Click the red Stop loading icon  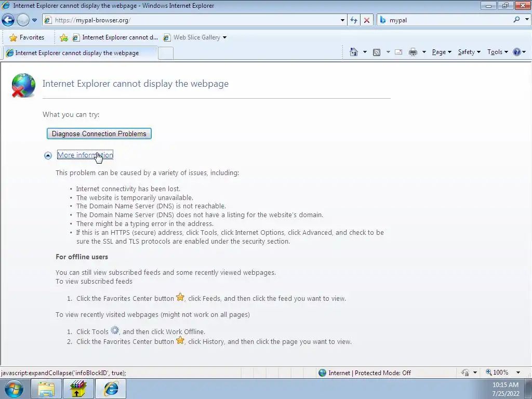pos(367,20)
